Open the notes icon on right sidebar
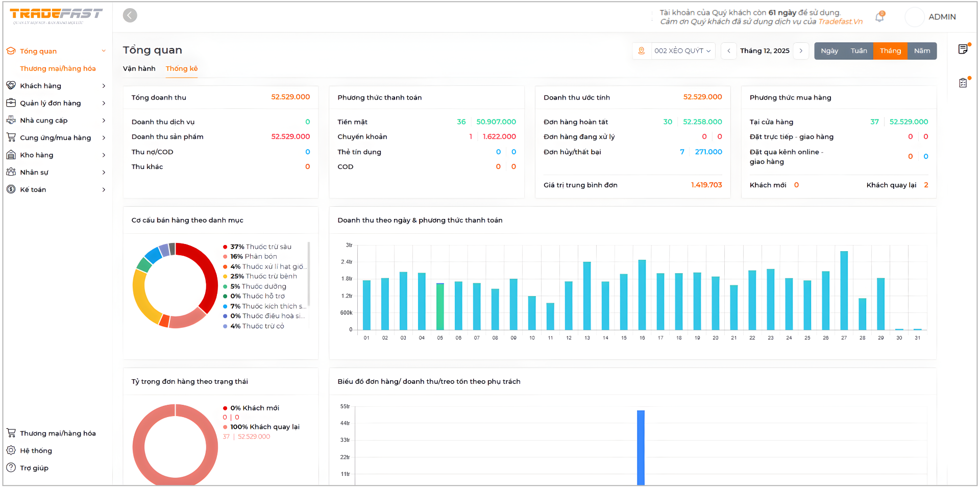Image resolution: width=980 pixels, height=487 pixels. pyautogui.click(x=963, y=49)
